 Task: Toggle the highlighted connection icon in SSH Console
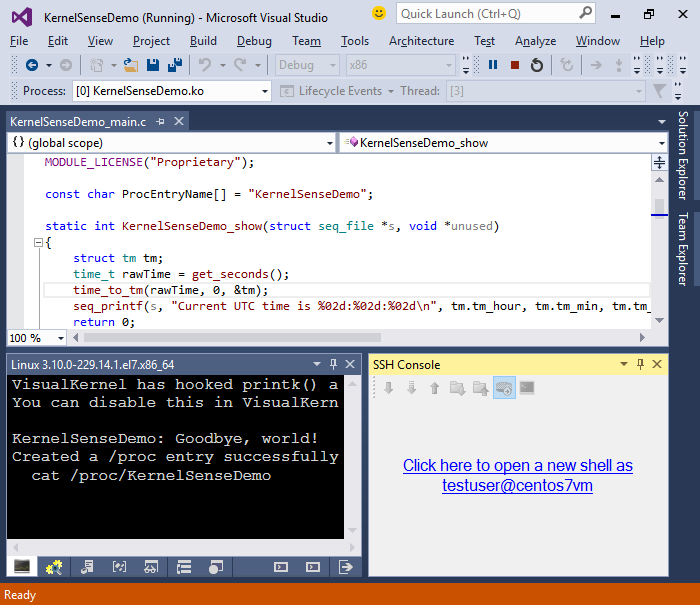click(x=504, y=388)
